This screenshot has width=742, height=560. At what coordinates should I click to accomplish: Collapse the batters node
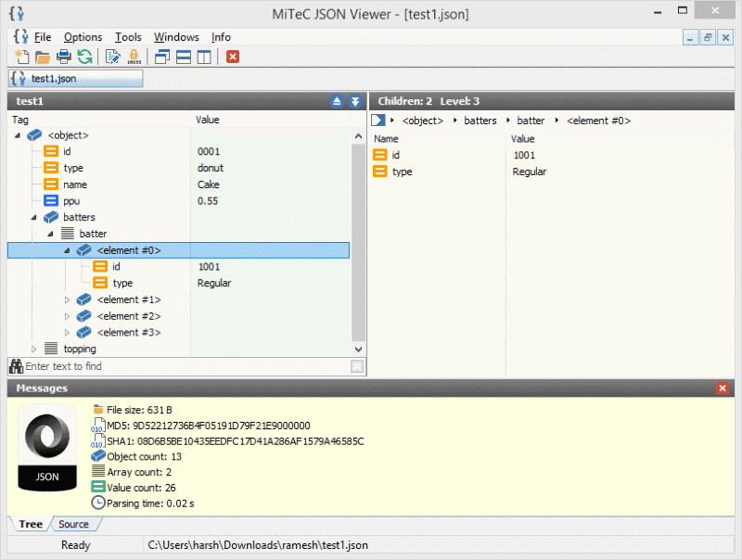click(x=34, y=218)
